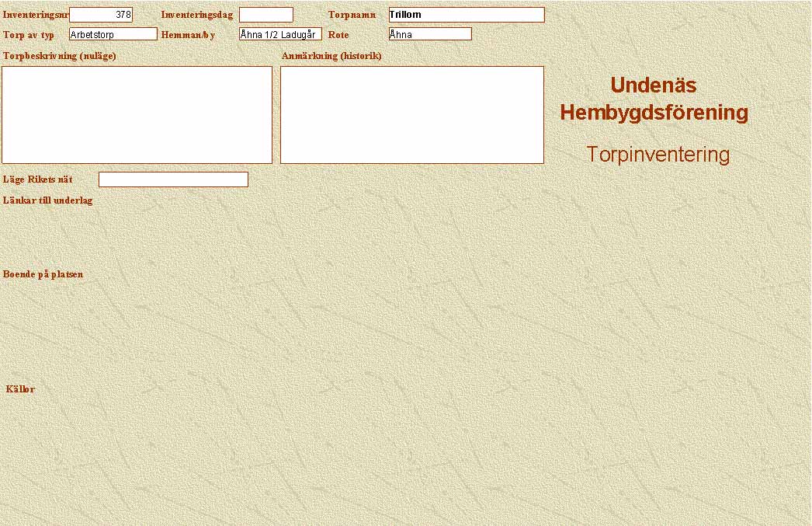Click the Länkar till underlag label
The image size is (812, 526).
[x=48, y=200]
